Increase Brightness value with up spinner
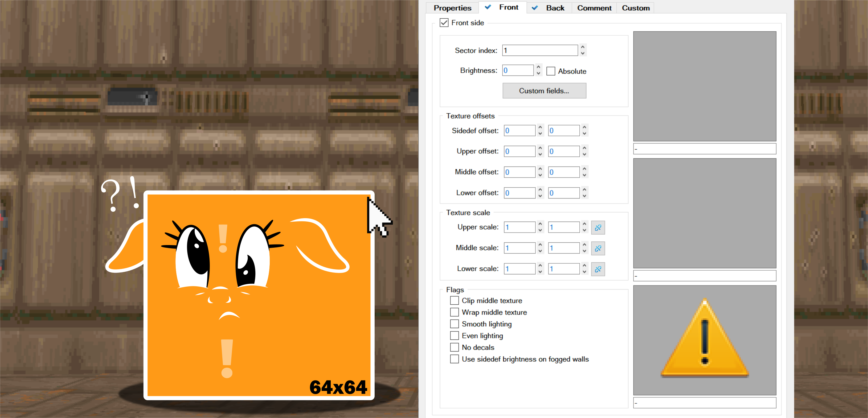This screenshot has height=418, width=868. point(538,67)
